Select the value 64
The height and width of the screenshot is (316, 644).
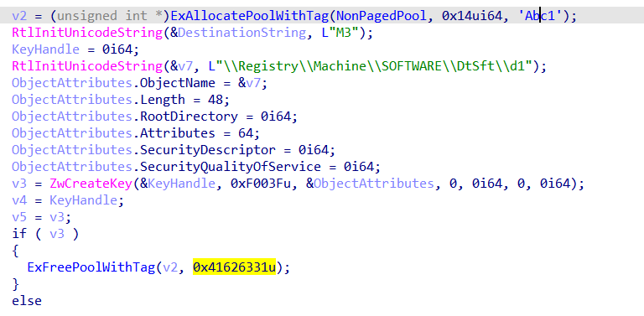point(246,133)
